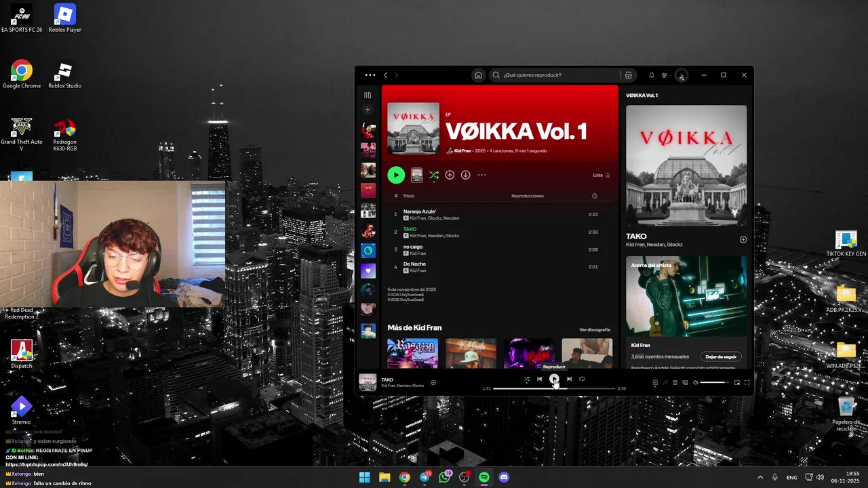Open the Lista view options dropdown
Viewport: 868px width, 488px height.
click(601, 175)
